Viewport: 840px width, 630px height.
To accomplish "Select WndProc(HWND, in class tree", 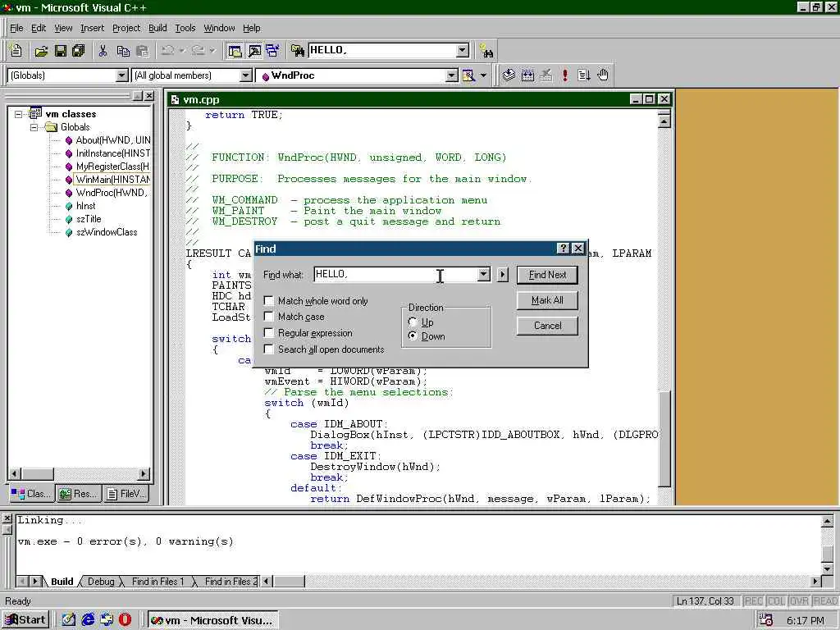I will tap(112, 192).
